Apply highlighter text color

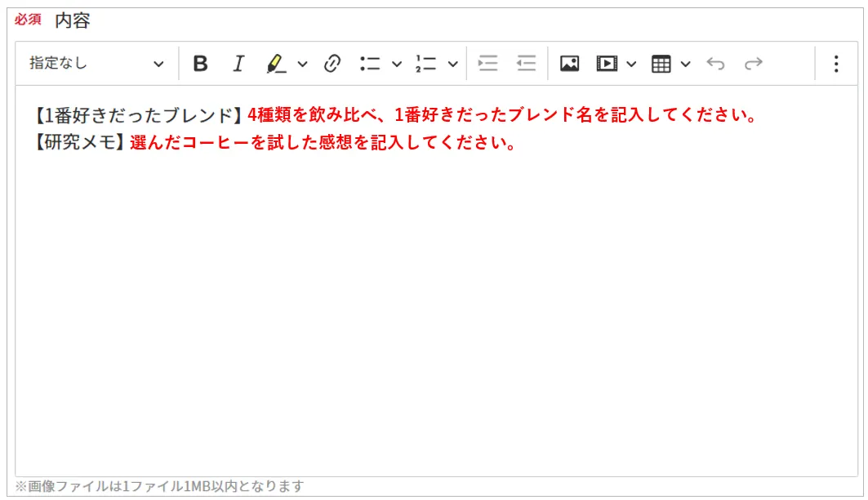[x=276, y=64]
